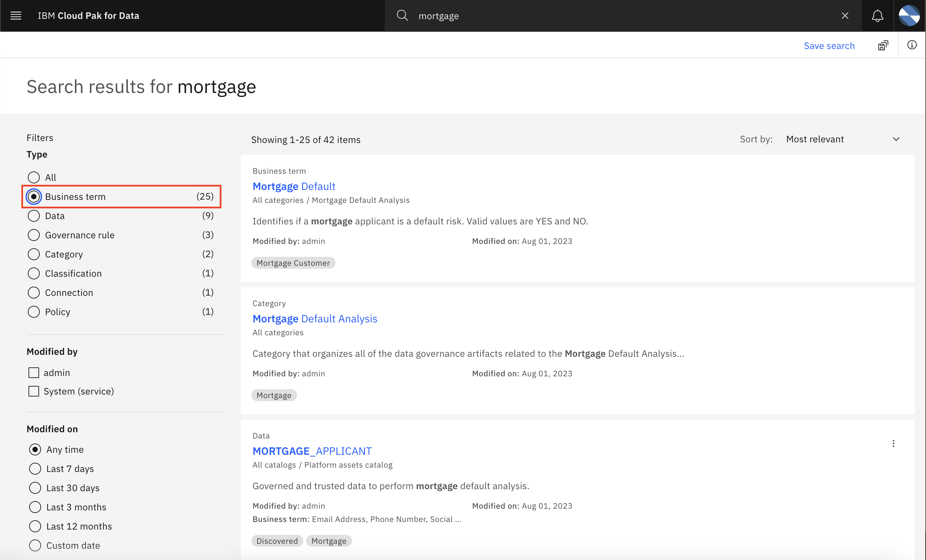
Task: Click 'All catalogs / Platform assets catalog' breadcrumb
Action: [x=323, y=465]
